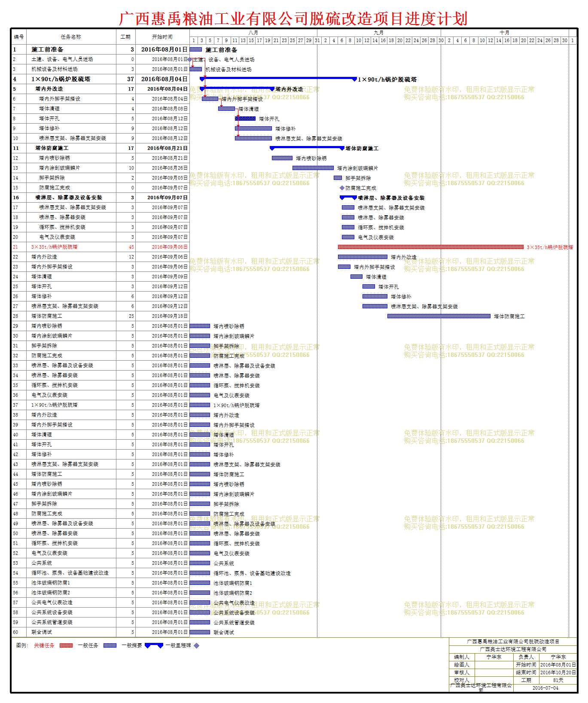Select task name 塔内外脚手架搭设 in row 23
588x703 pixels.
52,267
